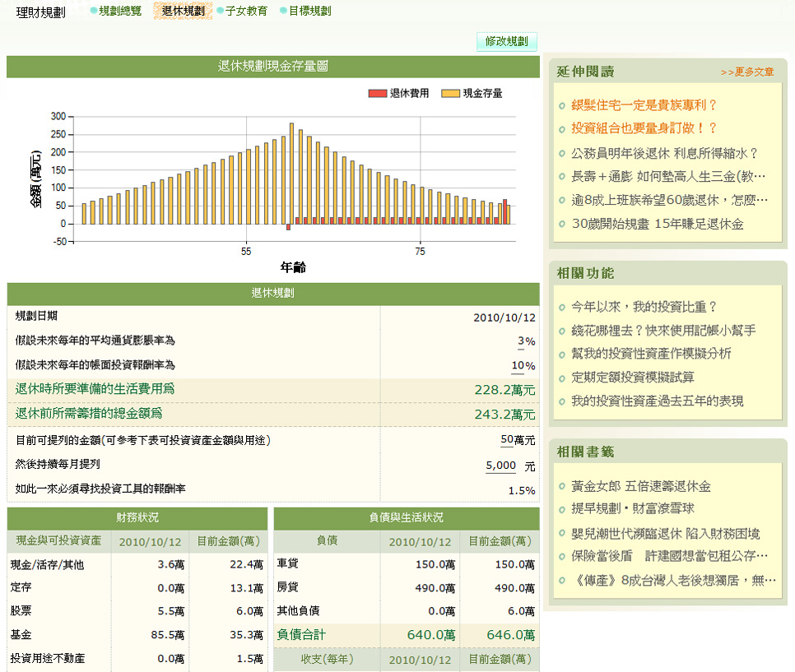Viewport: 795px width, 672px height.
Task: Click the 退休規劃 tab
Action: click(x=183, y=12)
